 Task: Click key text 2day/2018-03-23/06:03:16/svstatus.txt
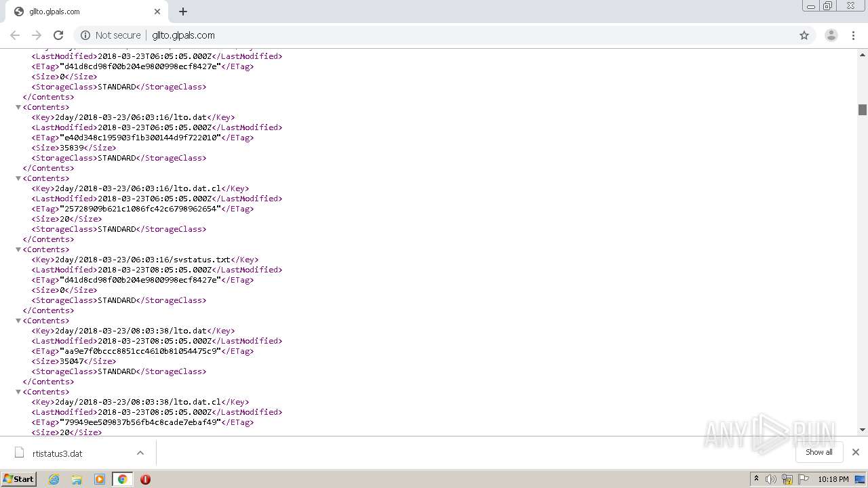pyautogui.click(x=142, y=260)
